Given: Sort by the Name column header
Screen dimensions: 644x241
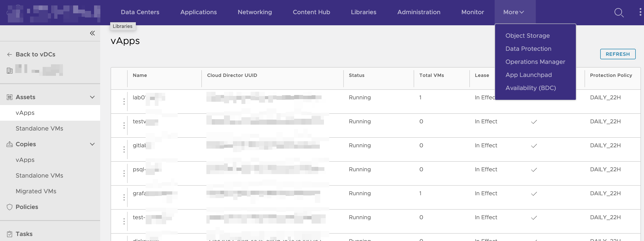Looking at the screenshot, I should click(x=140, y=75).
